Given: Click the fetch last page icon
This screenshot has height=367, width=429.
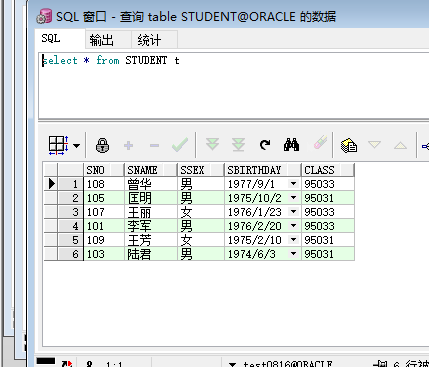Looking at the screenshot, I should point(239,145).
